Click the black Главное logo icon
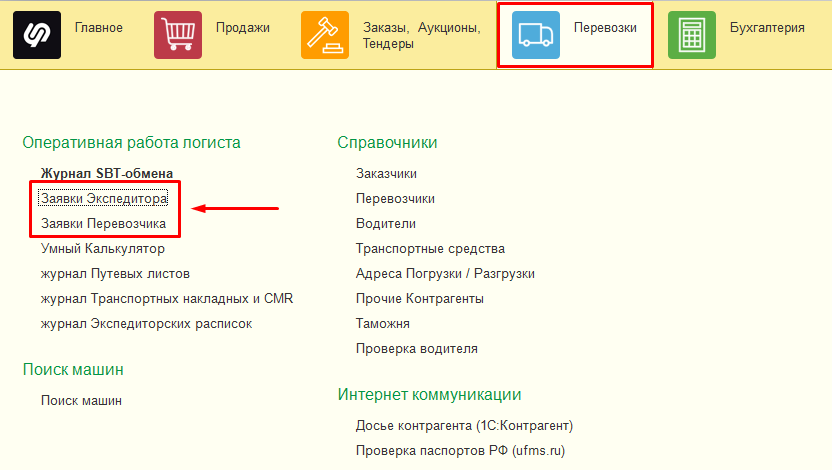This screenshot has height=470, width=832. pyautogui.click(x=37, y=35)
